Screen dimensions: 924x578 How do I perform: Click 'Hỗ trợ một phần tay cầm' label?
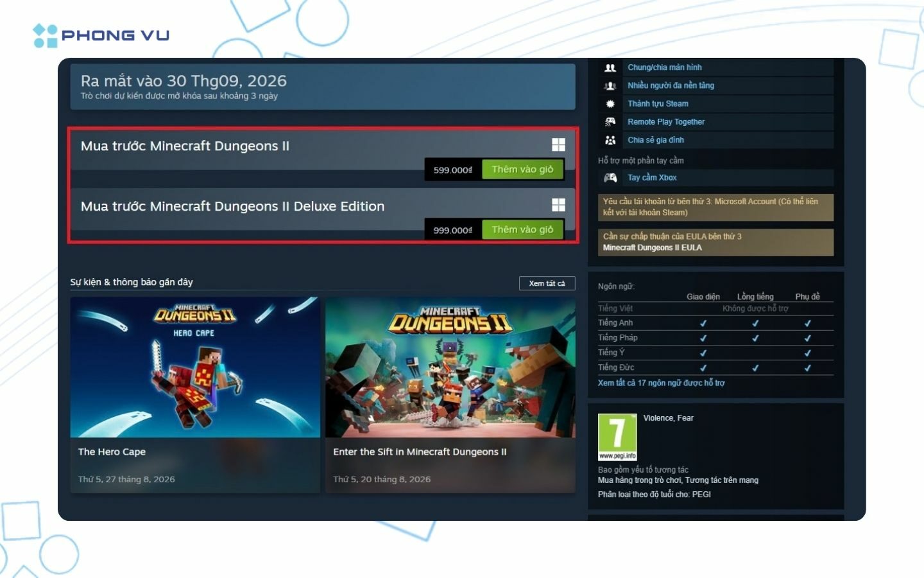point(641,161)
